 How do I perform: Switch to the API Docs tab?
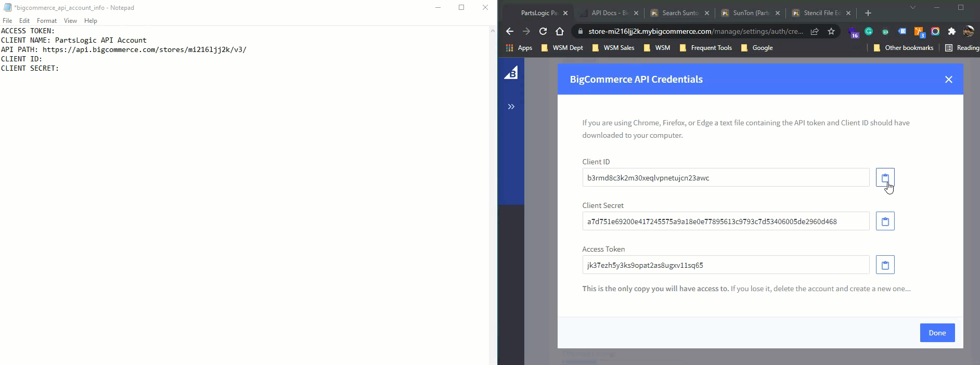(610, 13)
